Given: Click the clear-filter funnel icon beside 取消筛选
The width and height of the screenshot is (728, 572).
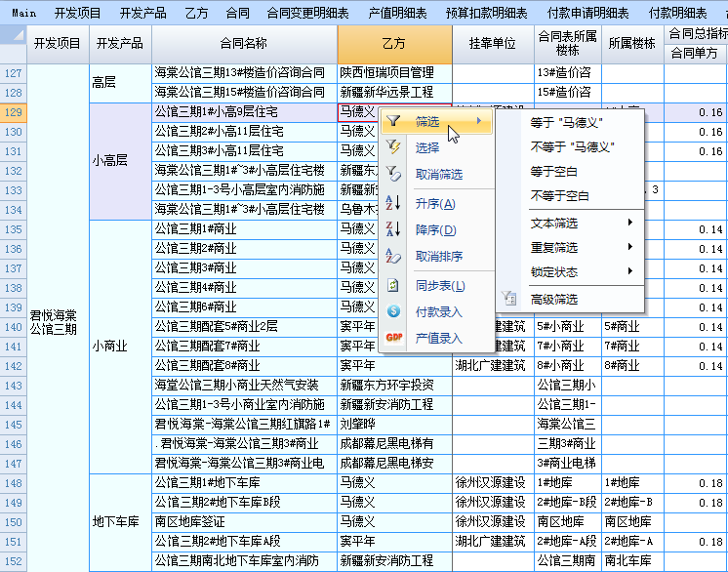Looking at the screenshot, I should click(393, 174).
